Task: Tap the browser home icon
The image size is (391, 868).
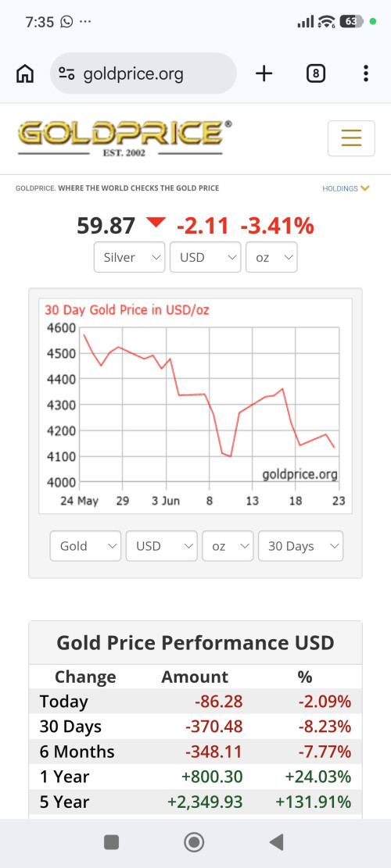Action: pyautogui.click(x=25, y=73)
